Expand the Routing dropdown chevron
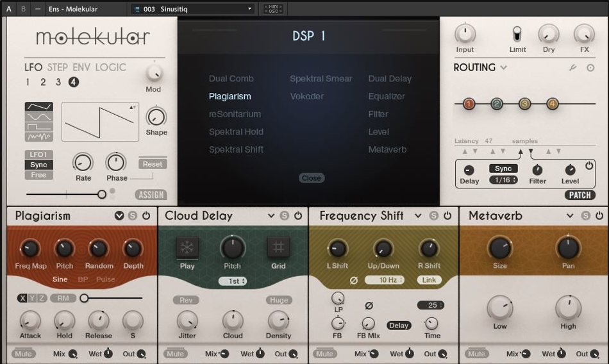609x364 pixels. pos(504,68)
